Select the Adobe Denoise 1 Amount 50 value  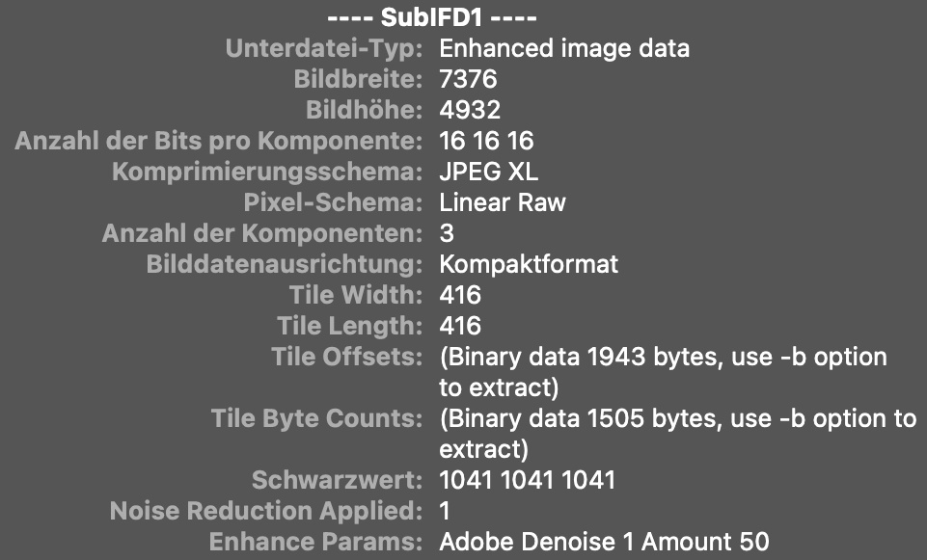(604, 542)
